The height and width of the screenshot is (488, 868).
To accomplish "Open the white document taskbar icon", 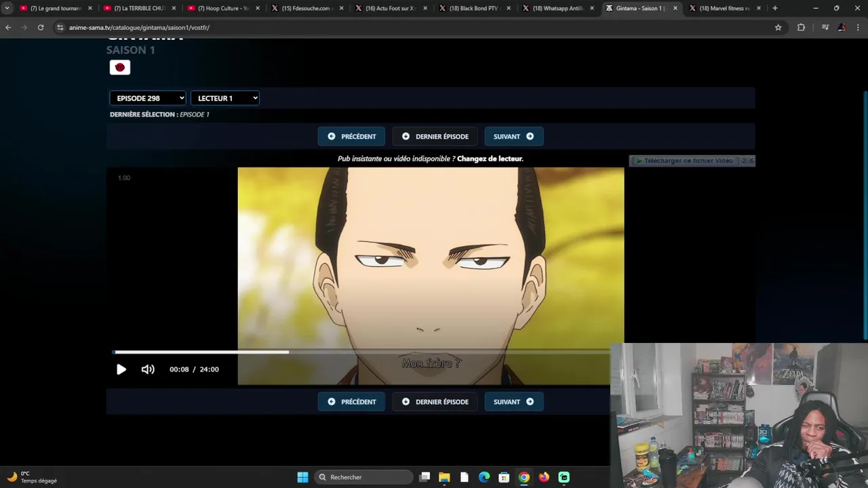I will click(464, 477).
